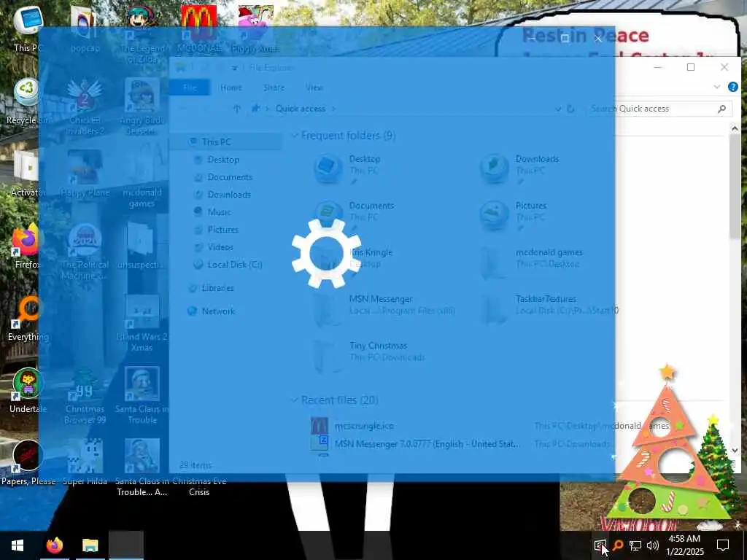Launch the Everything desktop shortcut
This screenshot has width=747, height=560.
click(x=28, y=318)
